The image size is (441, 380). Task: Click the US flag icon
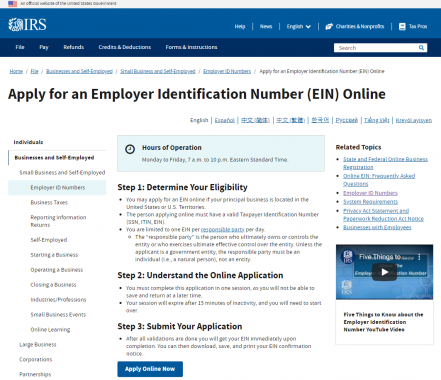[x=12, y=4]
